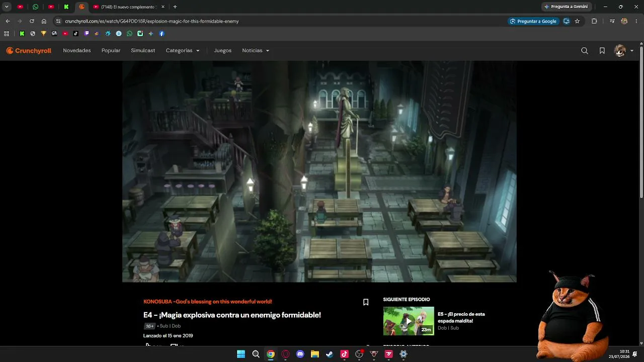Open the apps grid in bookmarks bar
The width and height of the screenshot is (644, 362).
point(7,34)
